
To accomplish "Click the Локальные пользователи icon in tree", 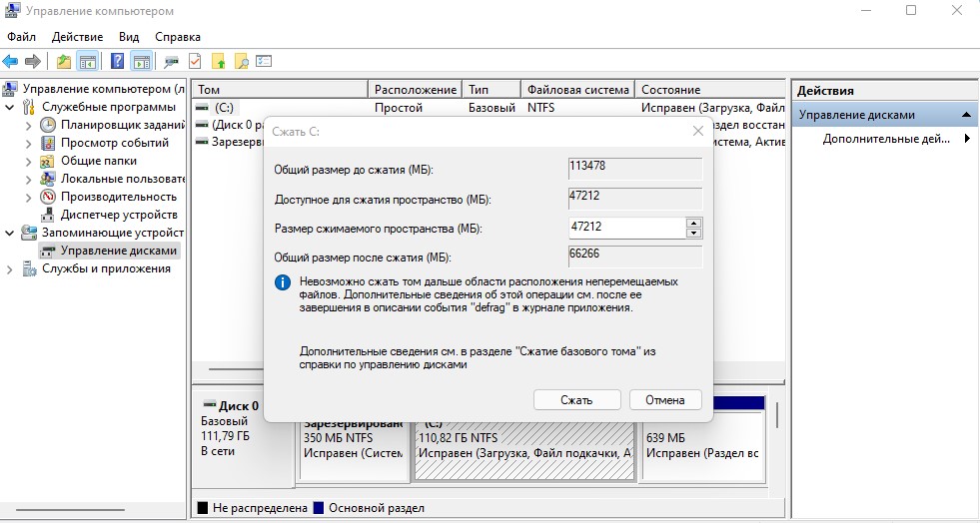I will click(x=48, y=179).
